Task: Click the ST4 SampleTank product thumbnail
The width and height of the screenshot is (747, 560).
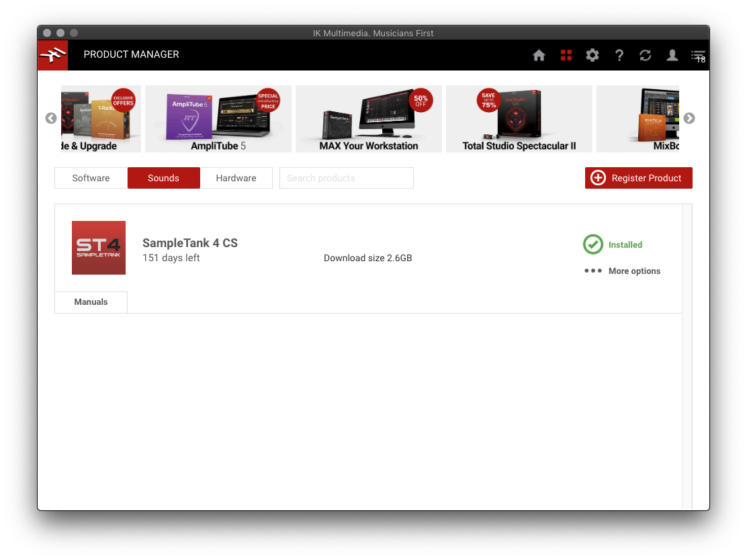Action: click(99, 248)
